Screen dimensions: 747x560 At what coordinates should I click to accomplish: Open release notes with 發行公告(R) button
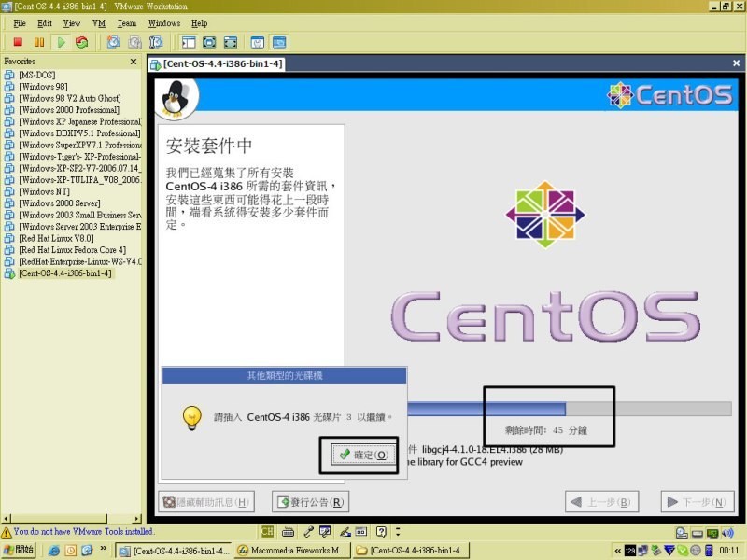point(311,502)
